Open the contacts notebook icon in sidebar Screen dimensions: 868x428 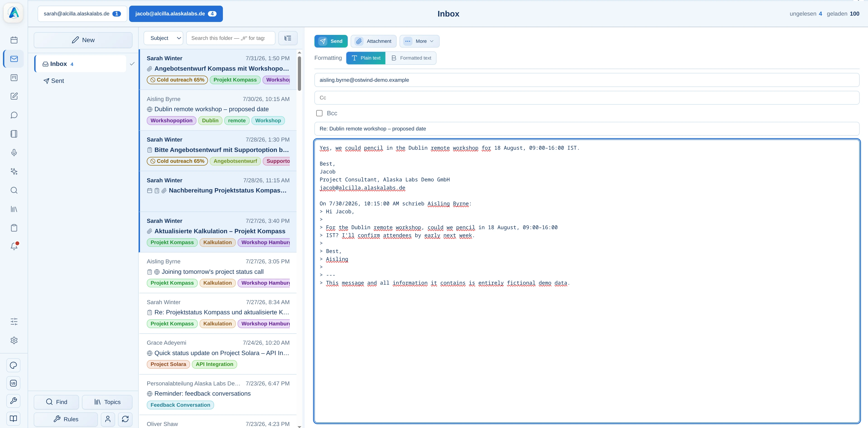coord(14,134)
